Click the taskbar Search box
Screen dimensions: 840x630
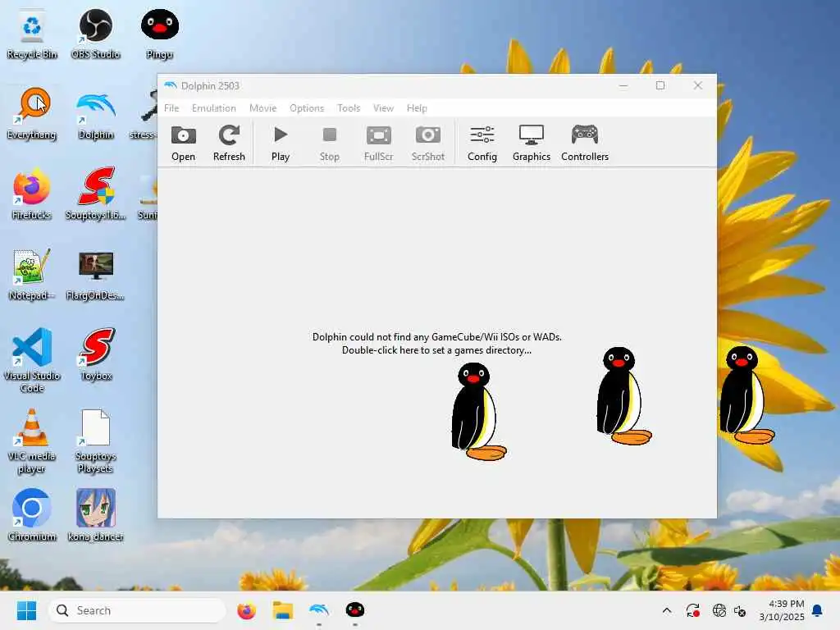(x=137, y=610)
